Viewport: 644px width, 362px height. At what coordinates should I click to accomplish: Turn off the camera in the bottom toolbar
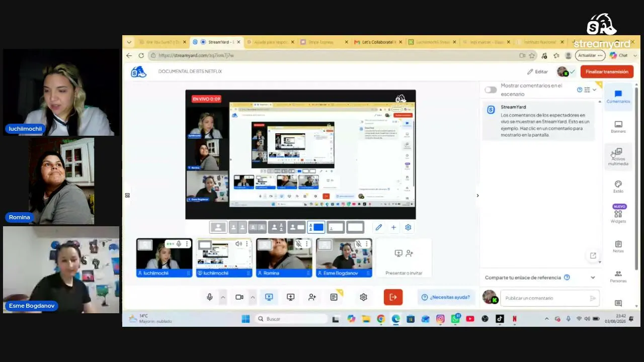(239, 297)
